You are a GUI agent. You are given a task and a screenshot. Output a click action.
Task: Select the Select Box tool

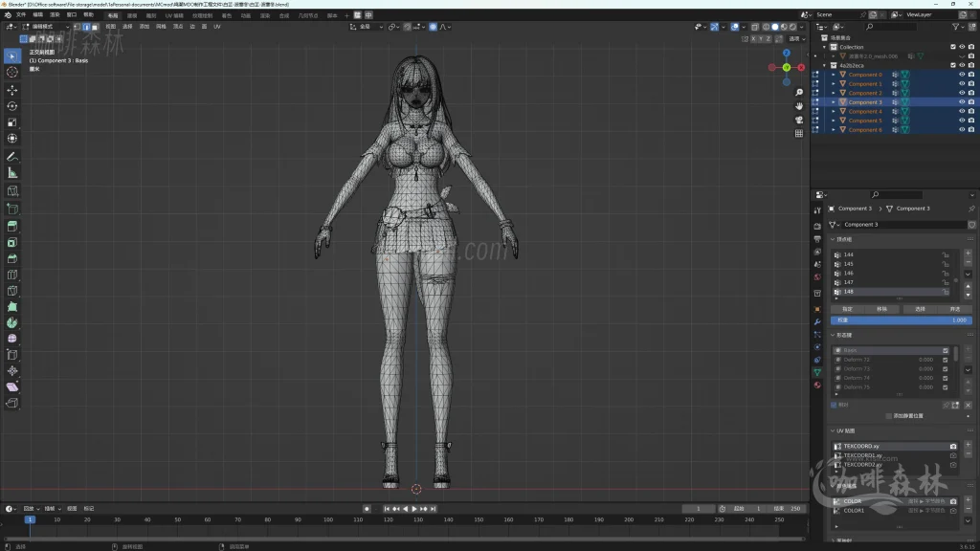(11, 56)
